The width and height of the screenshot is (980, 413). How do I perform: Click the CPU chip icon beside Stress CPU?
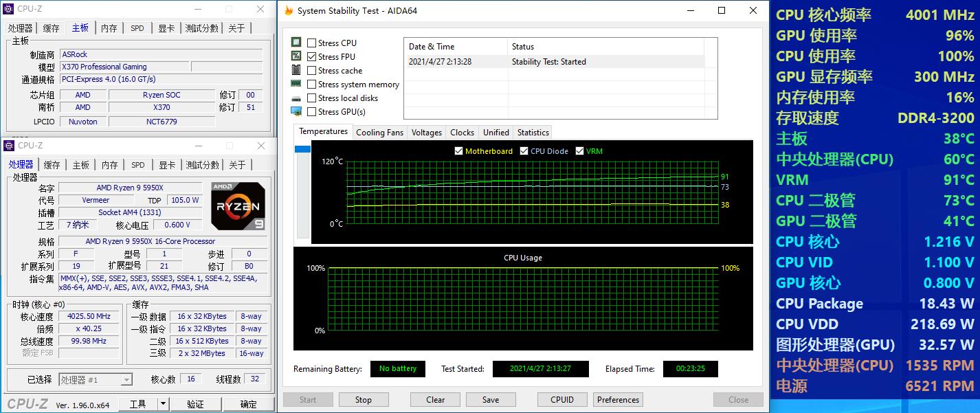coord(296,43)
